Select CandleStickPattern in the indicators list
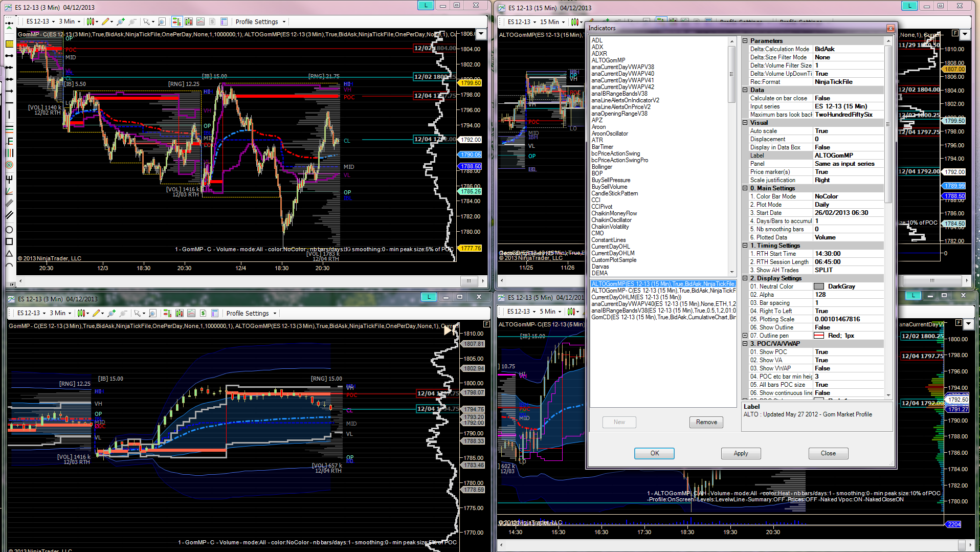Viewport: 980px width, 552px height. [614, 193]
